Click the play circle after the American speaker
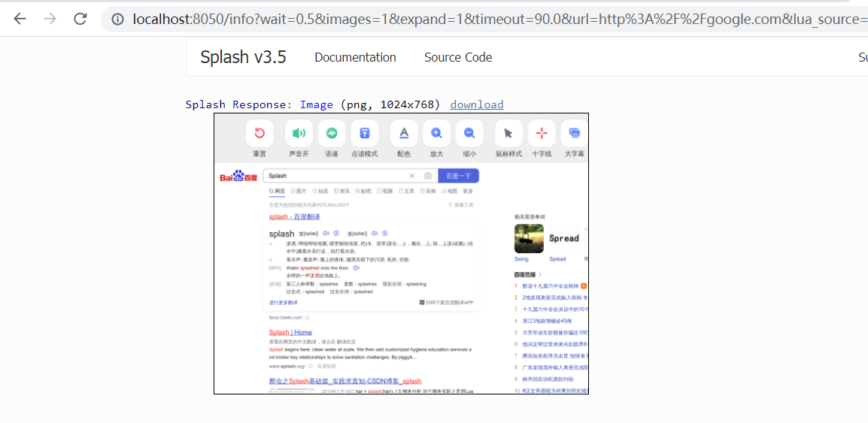This screenshot has width=868, height=423. coord(384,234)
